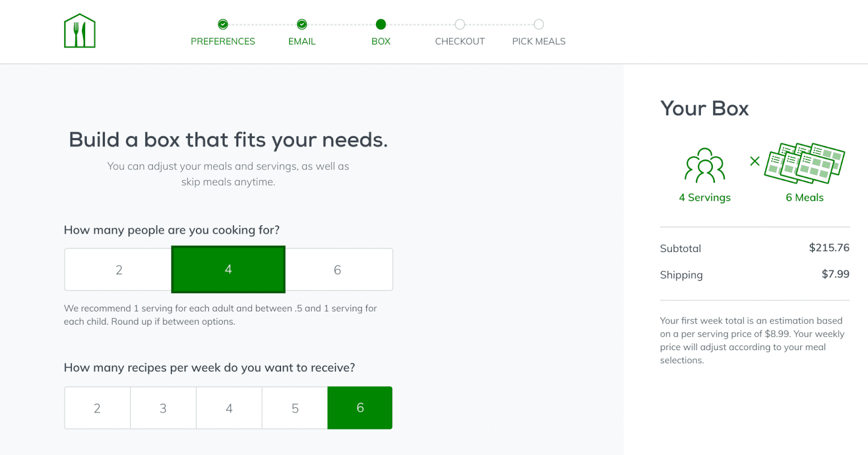
Task: Click the serving recommendation note text
Action: (x=220, y=315)
